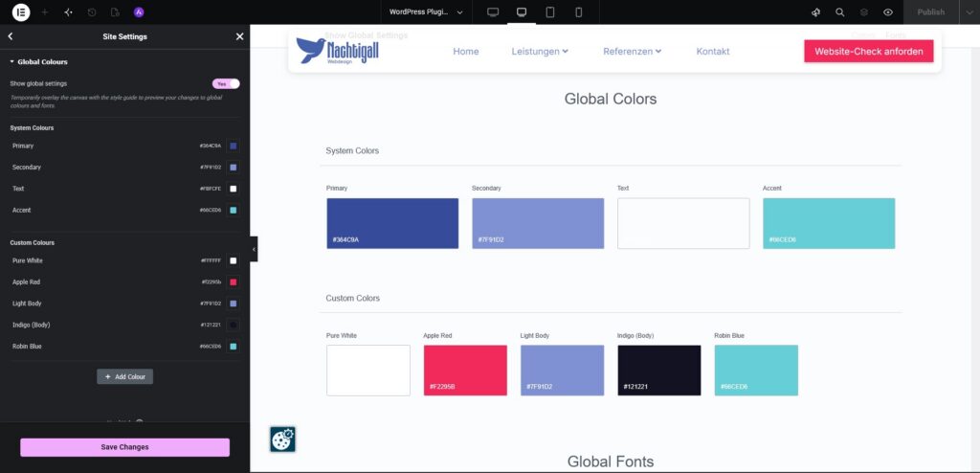Click the Save Changes button
The height and width of the screenshot is (473, 980).
pyautogui.click(x=125, y=447)
